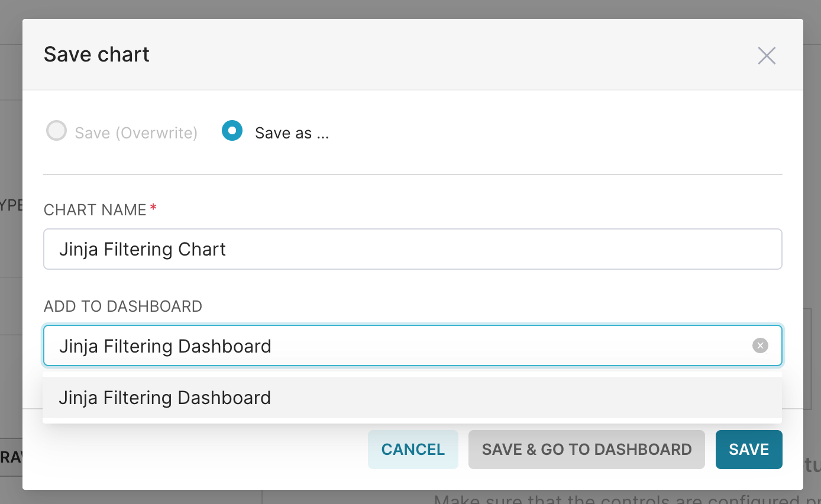
Task: Select the text Jinja Filtering Chart in the name box
Action: 142,249
